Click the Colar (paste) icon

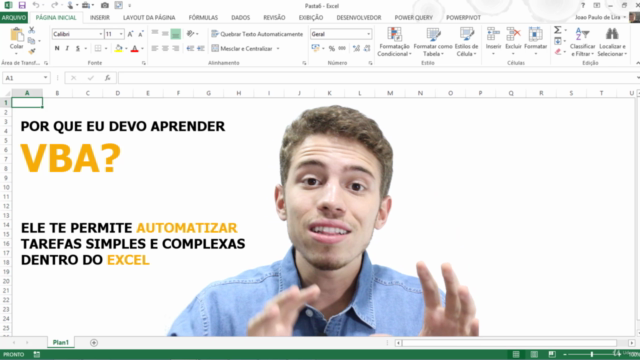point(17,35)
